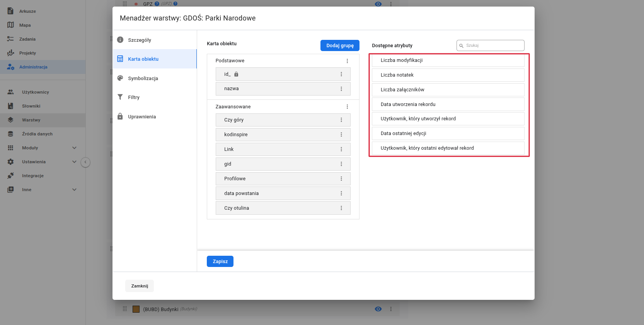Click the brown Budynki color swatch
644x325 pixels.
[136, 309]
